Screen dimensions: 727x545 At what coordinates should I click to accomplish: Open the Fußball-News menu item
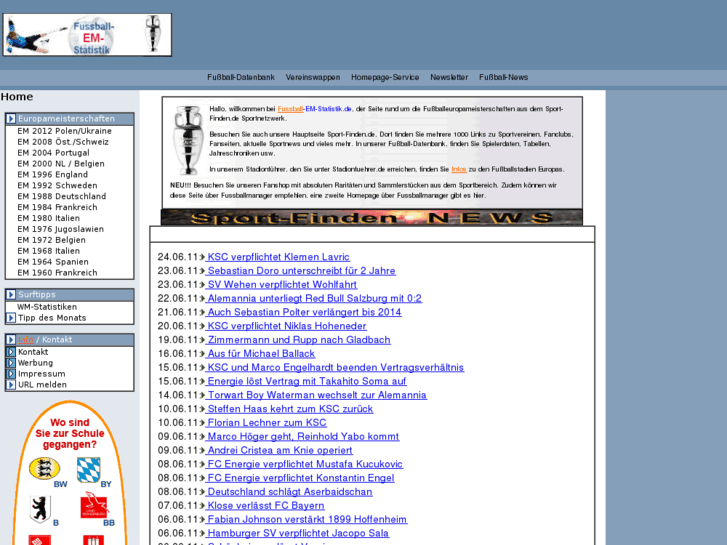(504, 77)
